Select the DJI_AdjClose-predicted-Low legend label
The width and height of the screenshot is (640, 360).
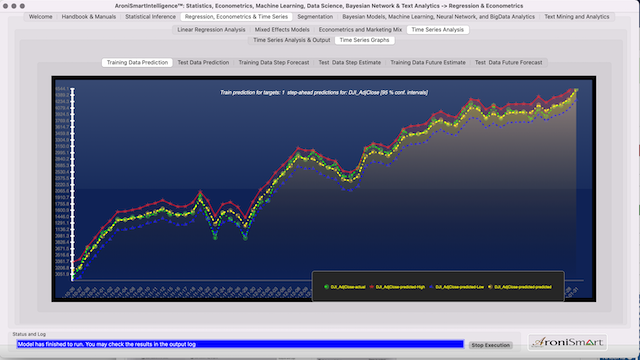(460, 287)
